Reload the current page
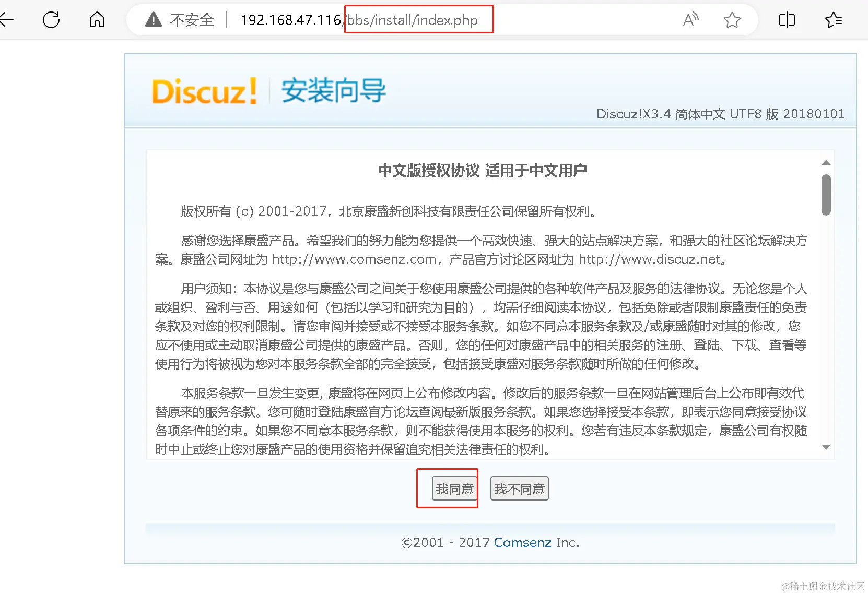 [x=51, y=20]
